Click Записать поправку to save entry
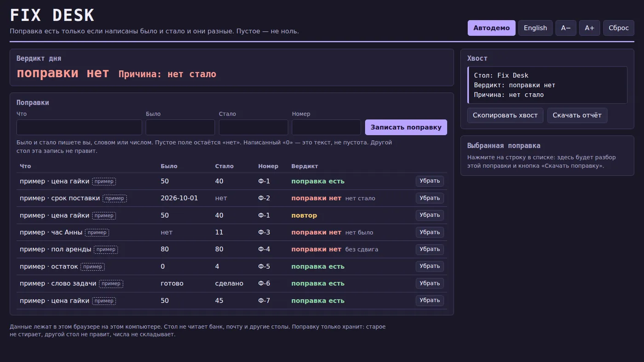This screenshot has width=644, height=362. pos(406,127)
